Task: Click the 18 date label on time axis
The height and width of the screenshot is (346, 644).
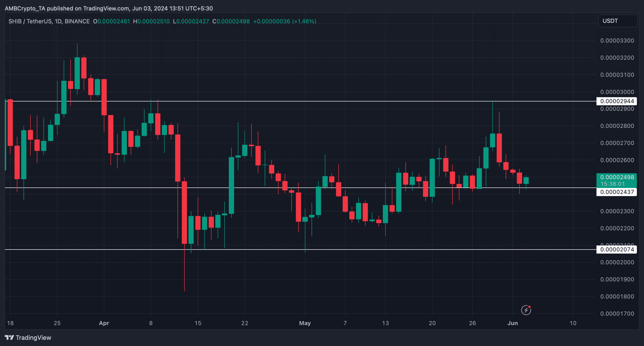Action: [x=10, y=323]
